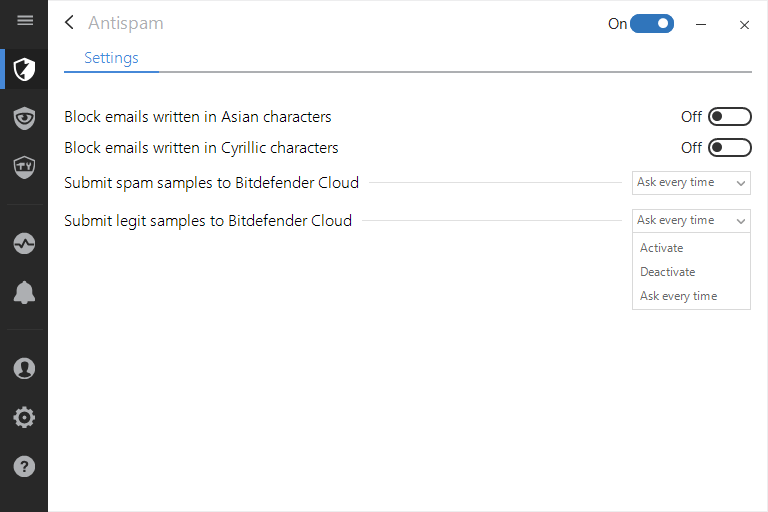Choose Activate from the dropdown list

[x=662, y=248]
